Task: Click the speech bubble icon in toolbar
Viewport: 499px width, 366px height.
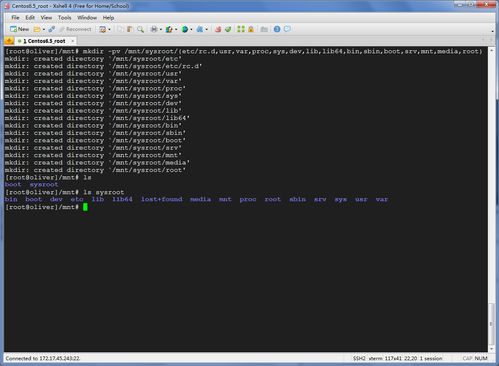Action: pos(287,29)
